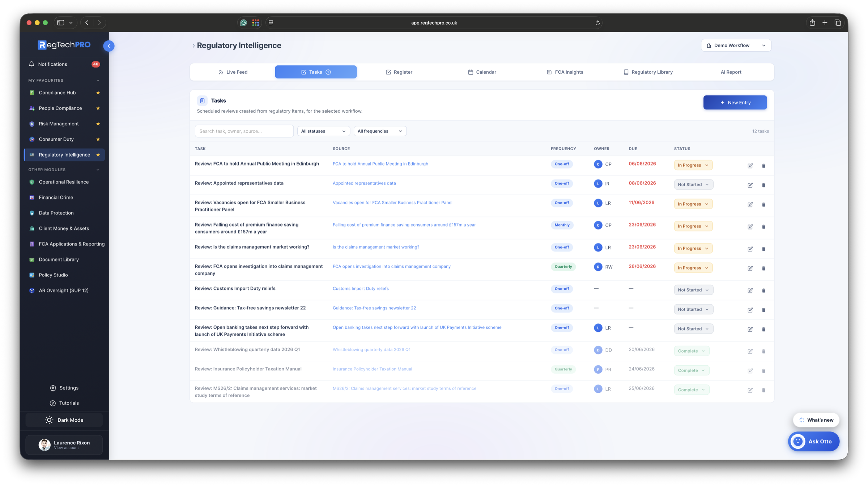Open AR Oversight (SUP 12) module

tap(64, 291)
